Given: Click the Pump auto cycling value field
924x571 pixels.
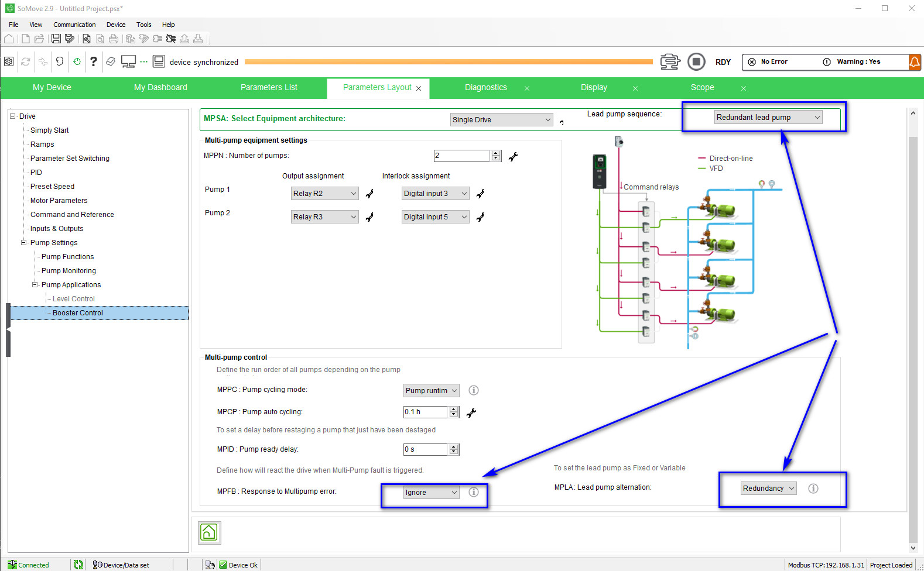Looking at the screenshot, I should tap(425, 412).
